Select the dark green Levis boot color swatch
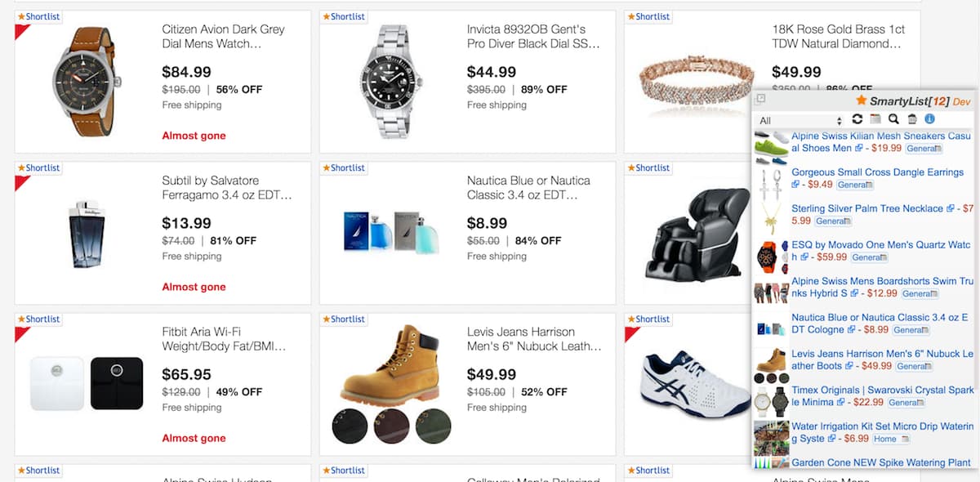This screenshot has height=482, width=980. (x=433, y=426)
